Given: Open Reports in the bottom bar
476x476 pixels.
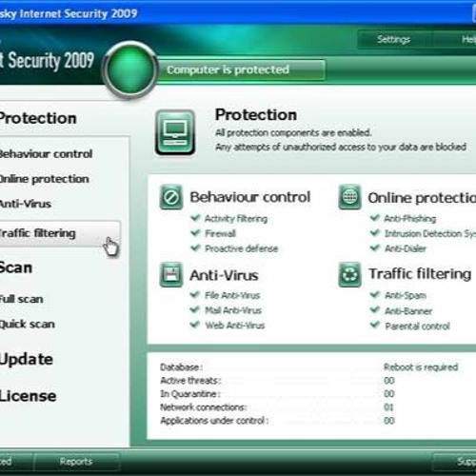Looking at the screenshot, I should point(76,462).
